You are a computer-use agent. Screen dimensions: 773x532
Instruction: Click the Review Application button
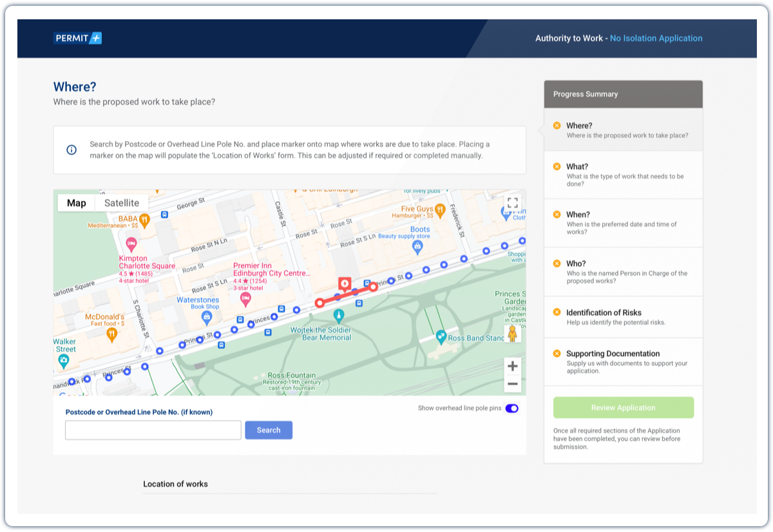tap(624, 408)
